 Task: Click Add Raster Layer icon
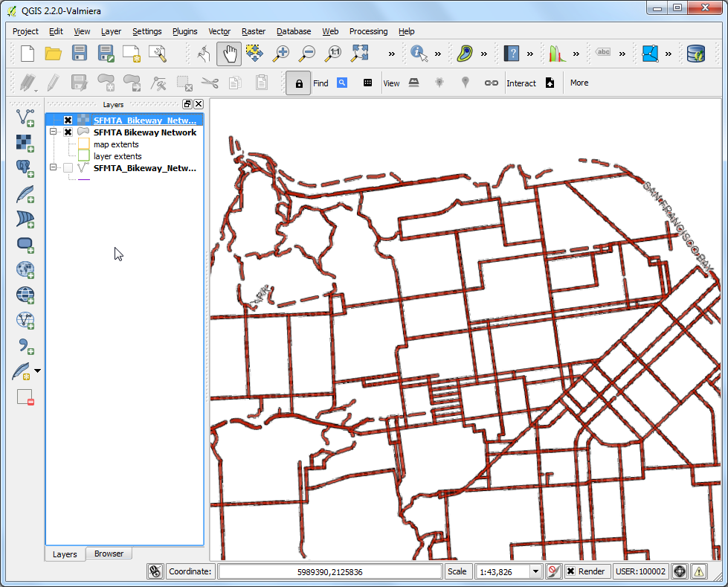pos(25,143)
